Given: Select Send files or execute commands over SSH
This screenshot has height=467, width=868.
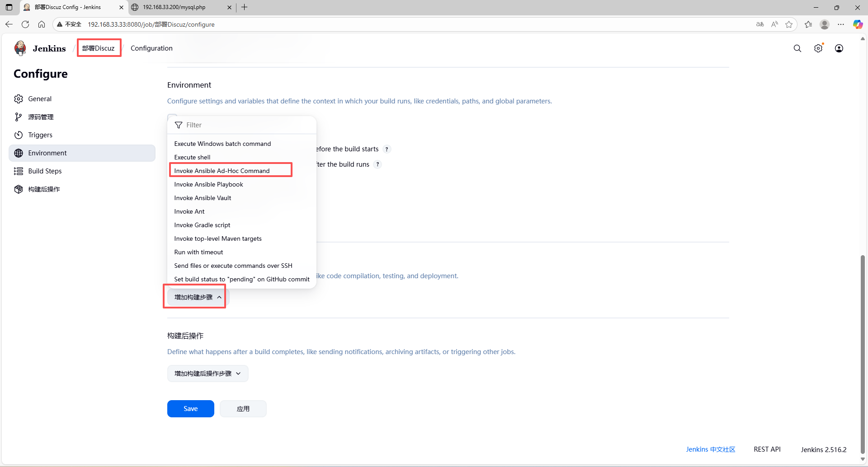Looking at the screenshot, I should [242, 266].
